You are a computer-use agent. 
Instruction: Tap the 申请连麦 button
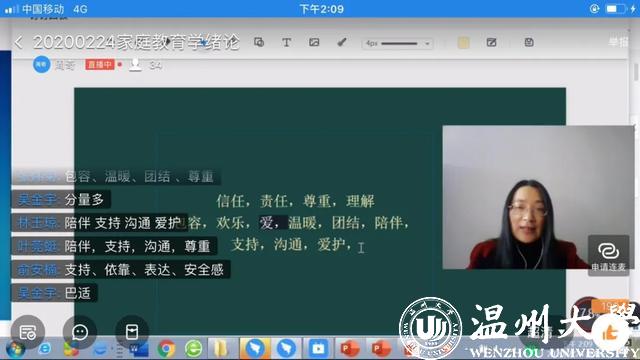(x=608, y=256)
